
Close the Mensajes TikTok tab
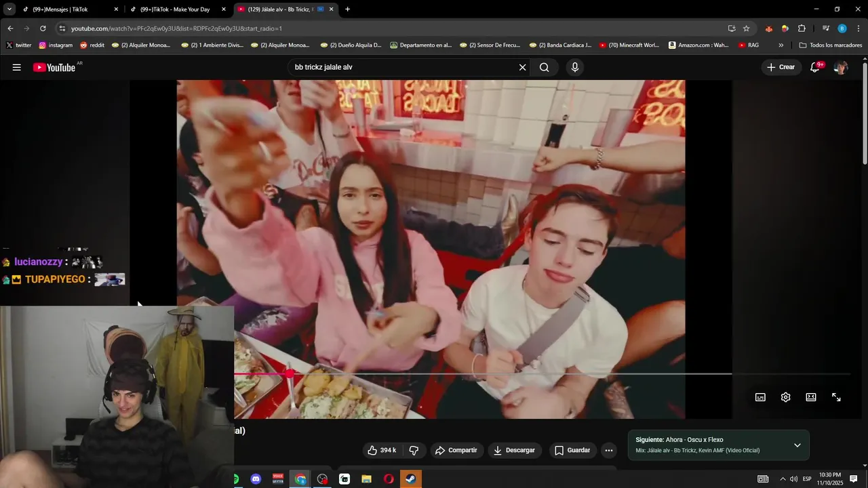pos(116,9)
